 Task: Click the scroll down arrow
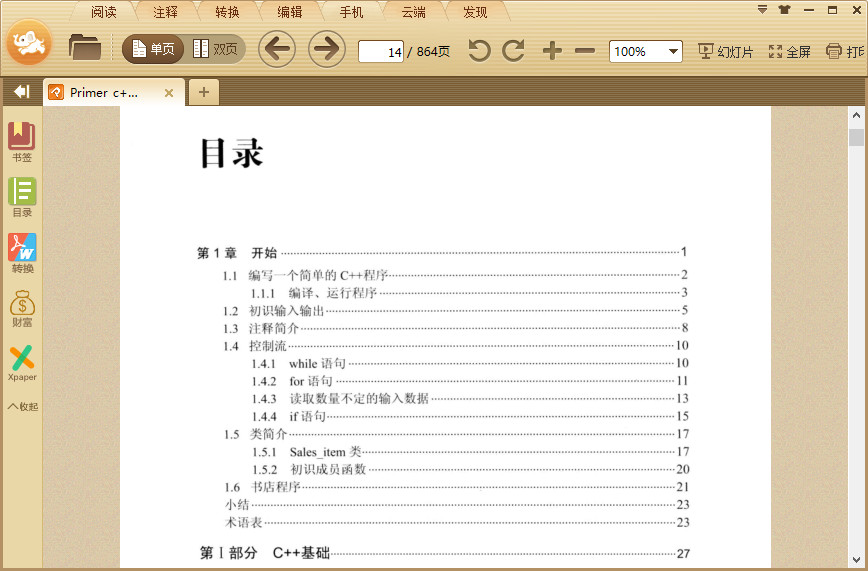coord(856,559)
